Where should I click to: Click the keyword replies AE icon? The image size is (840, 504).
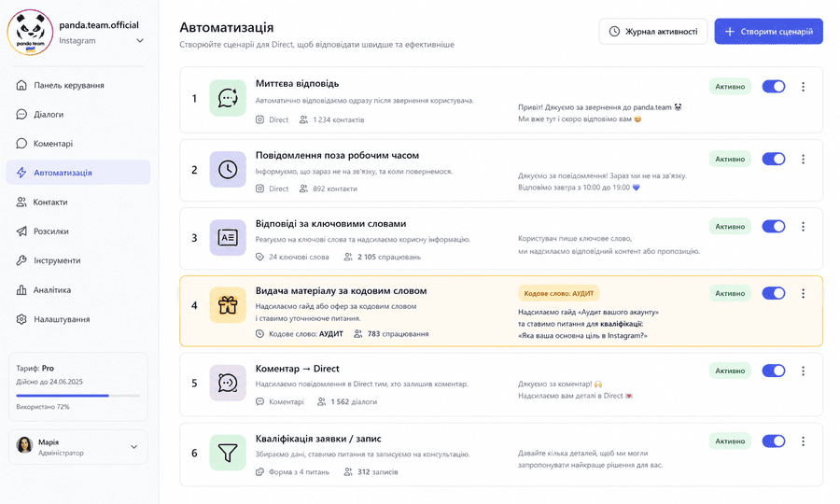pyautogui.click(x=228, y=237)
